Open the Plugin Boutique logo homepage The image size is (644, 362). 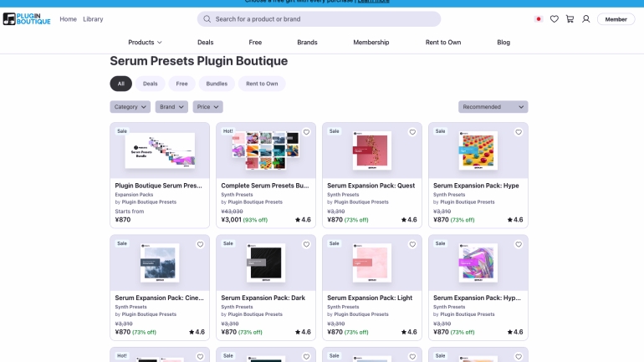pyautogui.click(x=27, y=19)
